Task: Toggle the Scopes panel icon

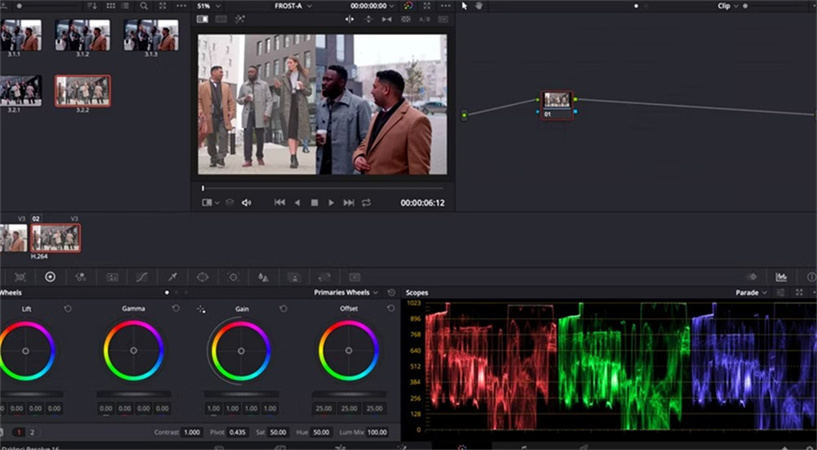Action: (781, 276)
